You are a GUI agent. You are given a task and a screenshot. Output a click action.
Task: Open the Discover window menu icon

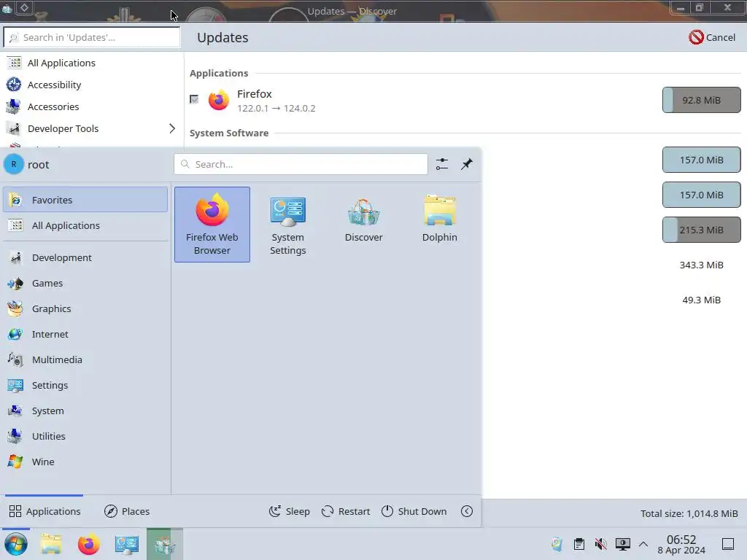[7, 8]
